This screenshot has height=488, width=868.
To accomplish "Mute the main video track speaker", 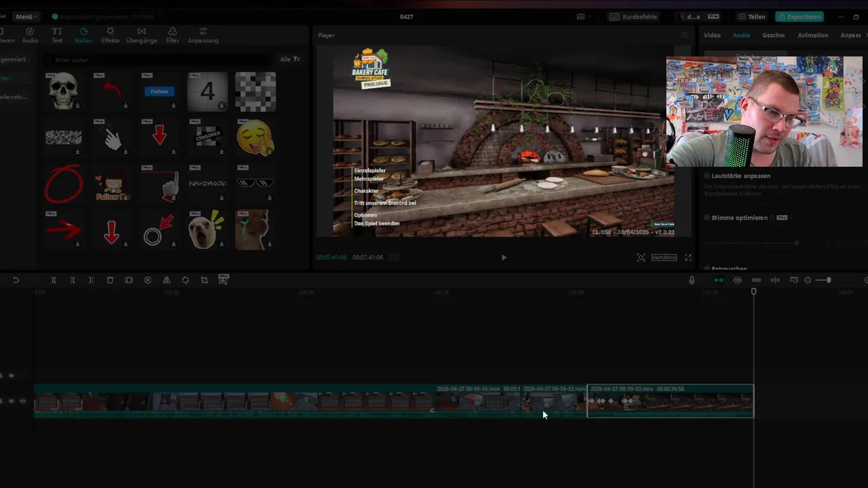I will click(x=22, y=401).
